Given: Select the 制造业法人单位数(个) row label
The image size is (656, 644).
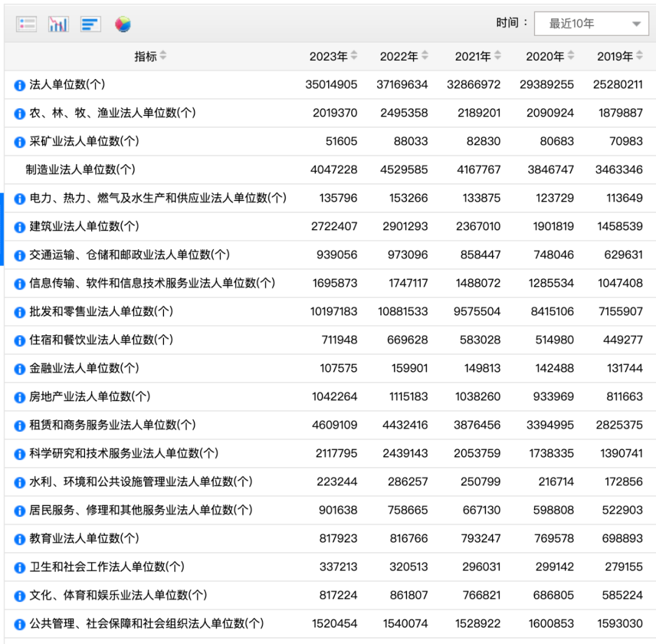Looking at the screenshot, I should [80, 170].
